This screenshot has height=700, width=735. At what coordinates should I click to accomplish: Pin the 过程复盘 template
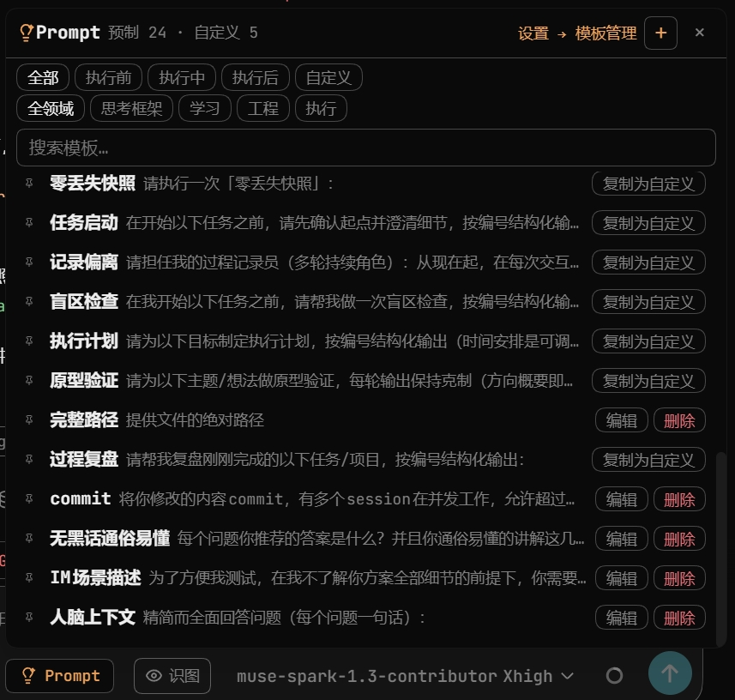click(x=29, y=459)
